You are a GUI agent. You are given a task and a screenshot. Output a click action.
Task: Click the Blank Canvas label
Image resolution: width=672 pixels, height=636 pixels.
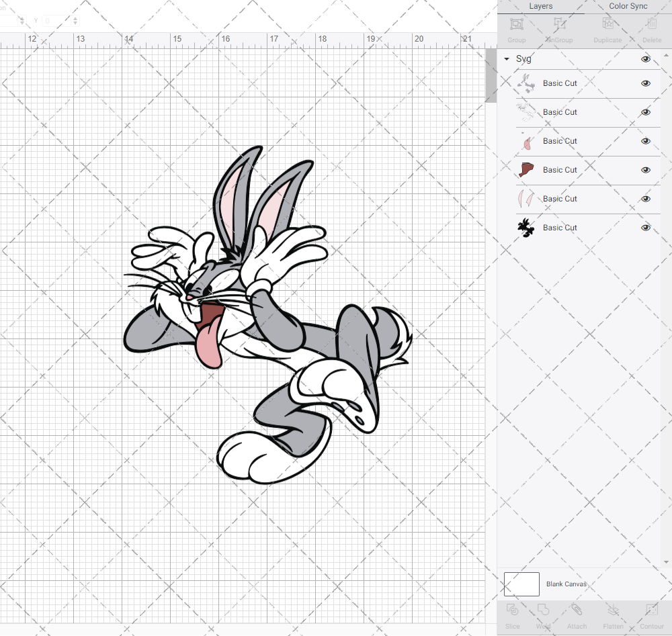tap(566, 584)
